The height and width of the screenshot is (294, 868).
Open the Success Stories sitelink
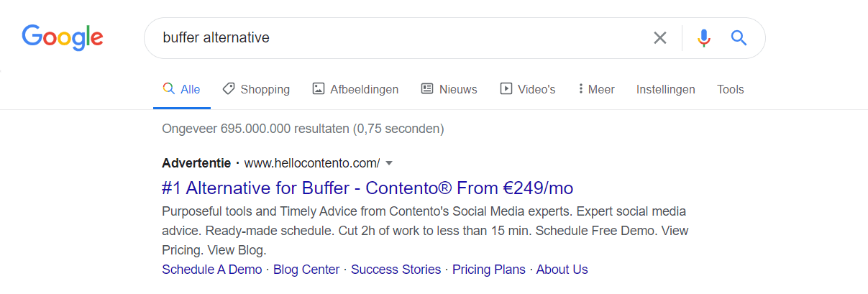pos(396,270)
